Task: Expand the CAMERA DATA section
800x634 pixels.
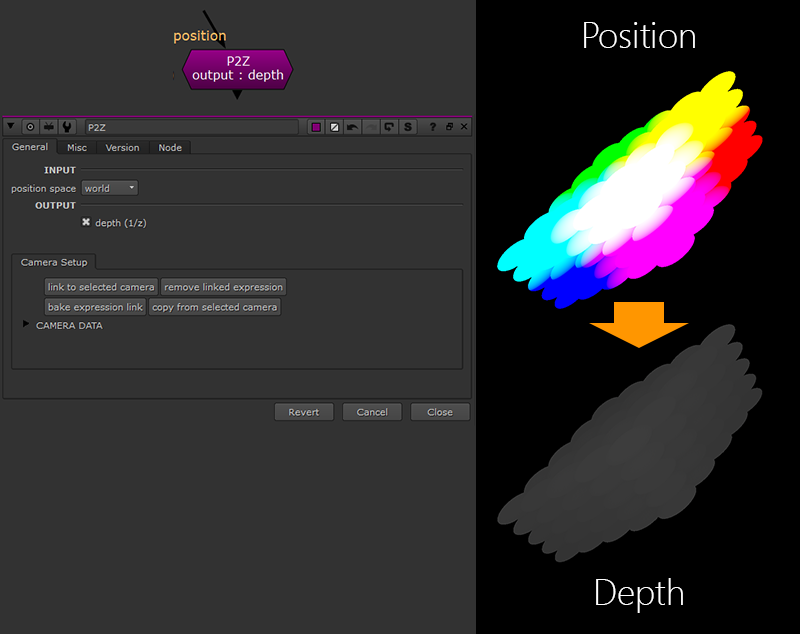Action: click(26, 325)
